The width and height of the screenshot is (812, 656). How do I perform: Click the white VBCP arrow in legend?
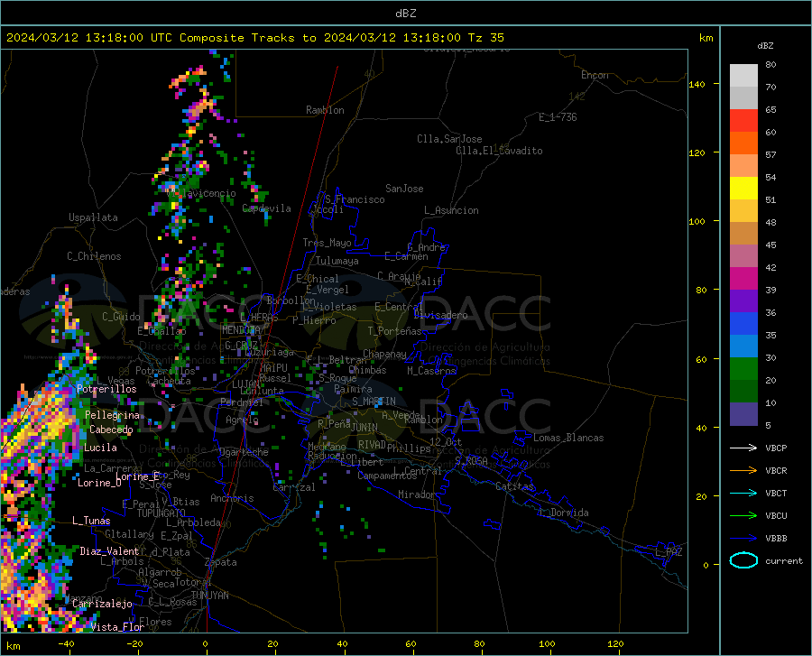[x=743, y=448]
